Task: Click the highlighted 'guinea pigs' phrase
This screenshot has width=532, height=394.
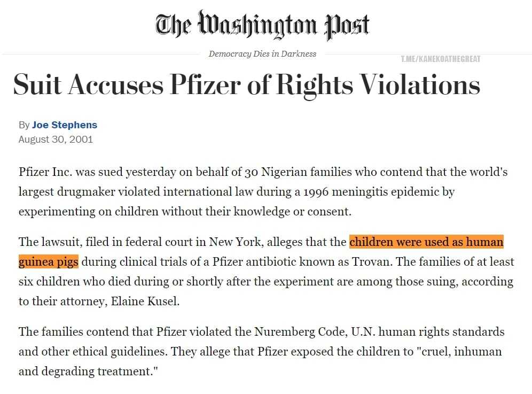Action: point(49,262)
